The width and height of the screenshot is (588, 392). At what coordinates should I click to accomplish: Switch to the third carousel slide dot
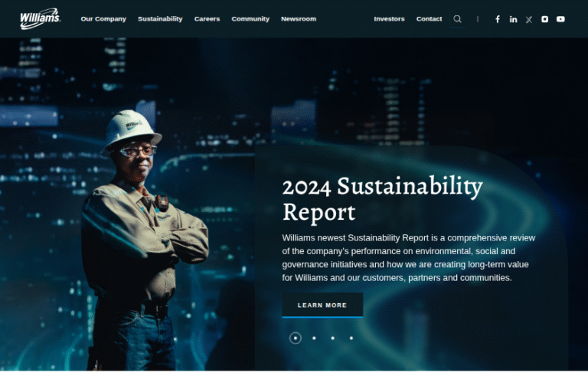332,338
